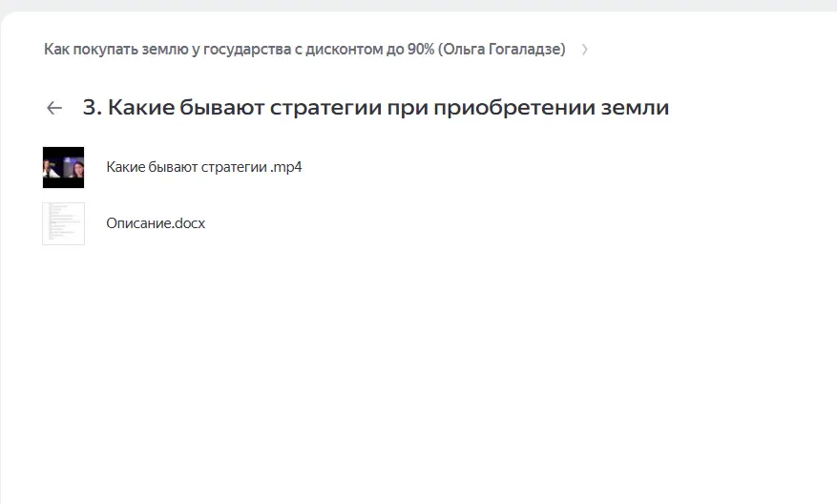Click the "3. Какие бывают стратегии" title
Screen dimensions: 837x504
click(x=375, y=108)
